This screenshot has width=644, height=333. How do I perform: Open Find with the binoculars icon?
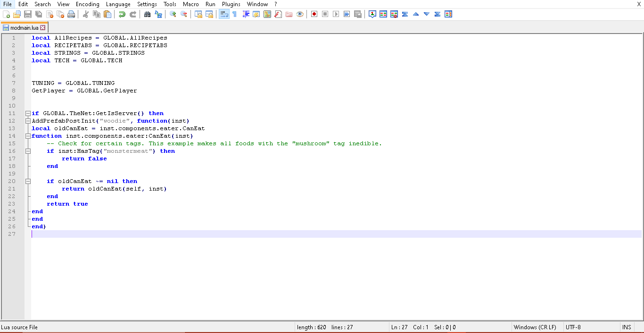point(147,14)
